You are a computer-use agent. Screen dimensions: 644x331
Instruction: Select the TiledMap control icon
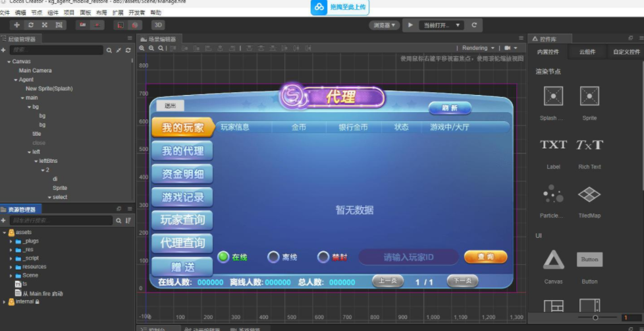(x=589, y=194)
